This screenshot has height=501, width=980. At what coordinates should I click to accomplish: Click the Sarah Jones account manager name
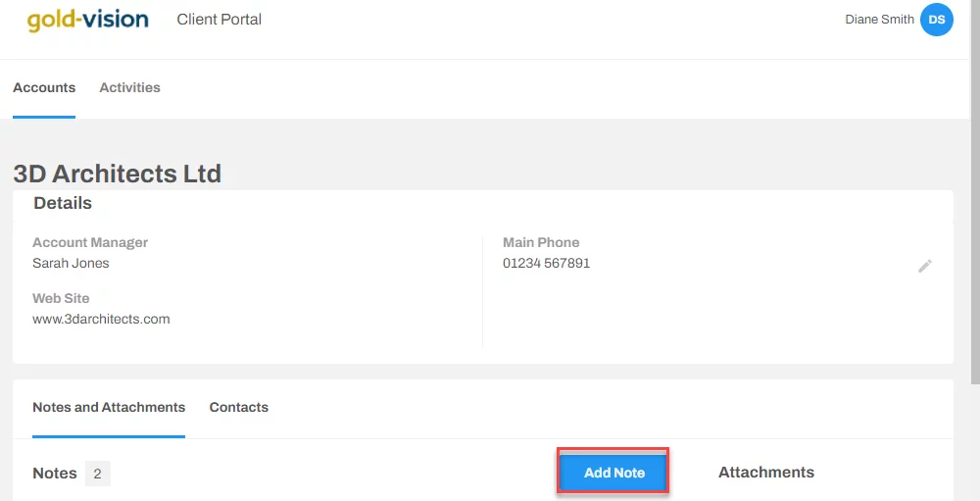[x=71, y=264]
